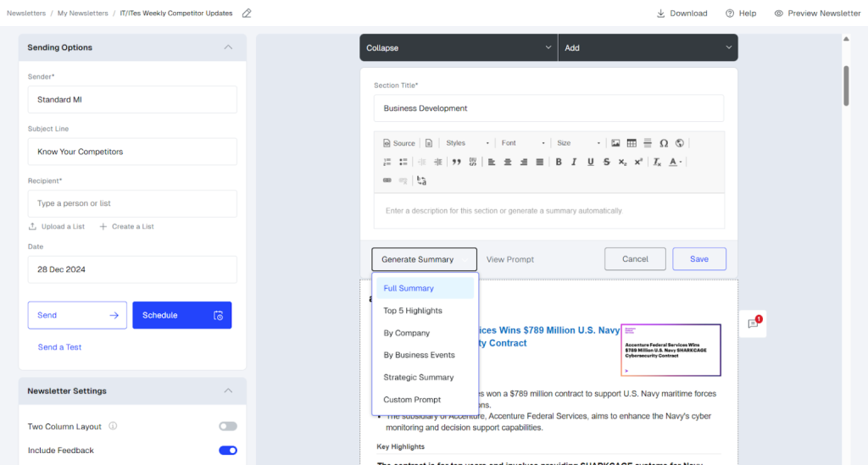Center align the text

508,162
